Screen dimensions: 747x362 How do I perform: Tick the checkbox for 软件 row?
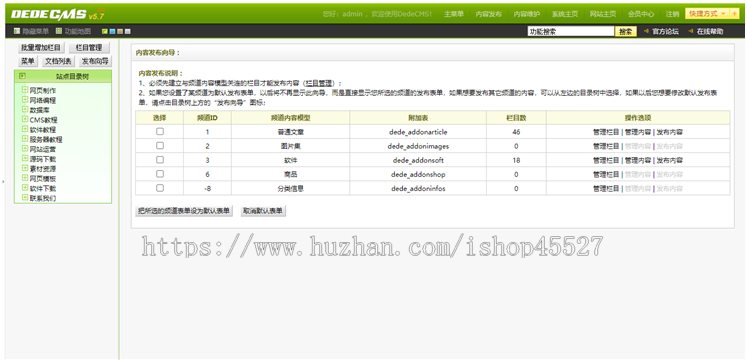click(160, 160)
